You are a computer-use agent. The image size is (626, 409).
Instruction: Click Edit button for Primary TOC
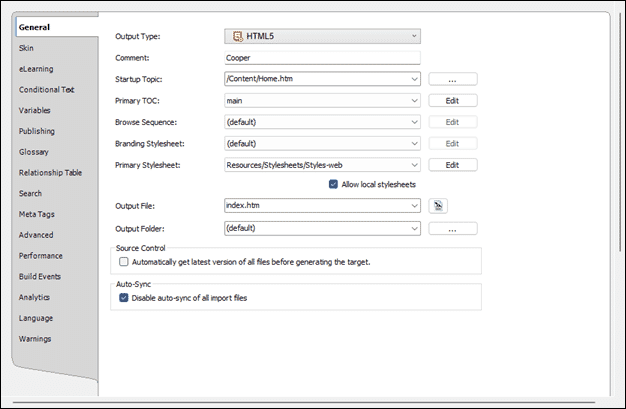pos(453,101)
